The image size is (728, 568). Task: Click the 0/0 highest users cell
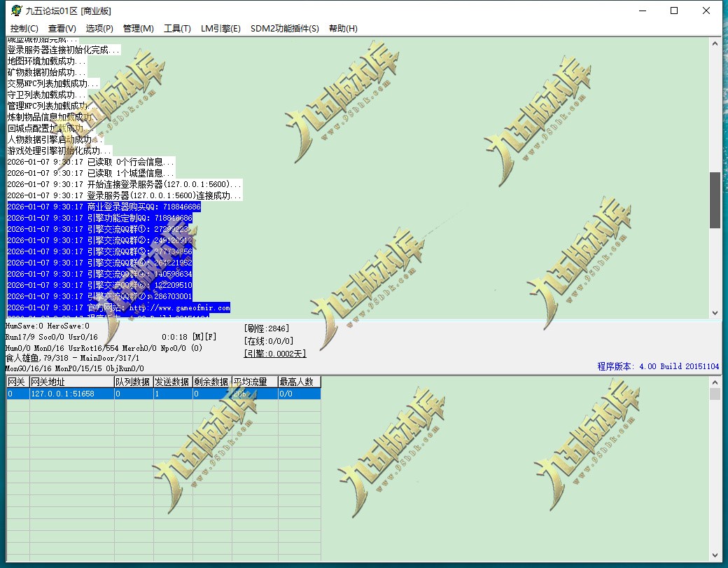[x=299, y=394]
